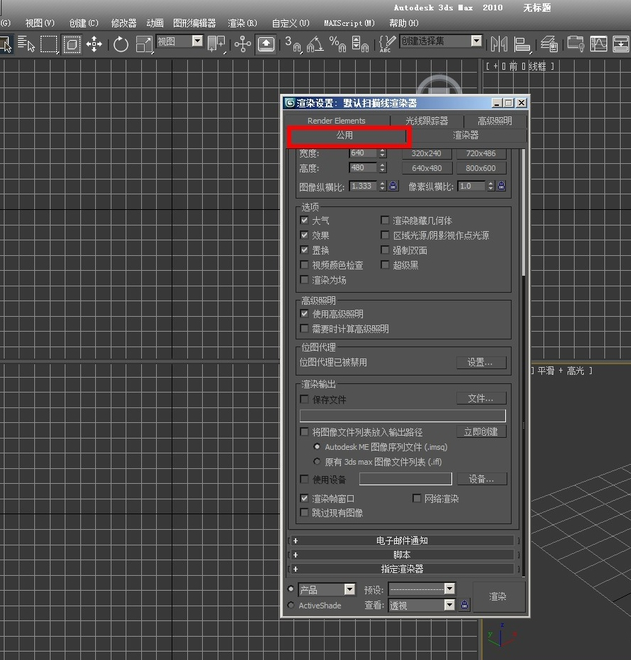
Task: Open Edit Named Selection Sets icon
Action: 386,44
